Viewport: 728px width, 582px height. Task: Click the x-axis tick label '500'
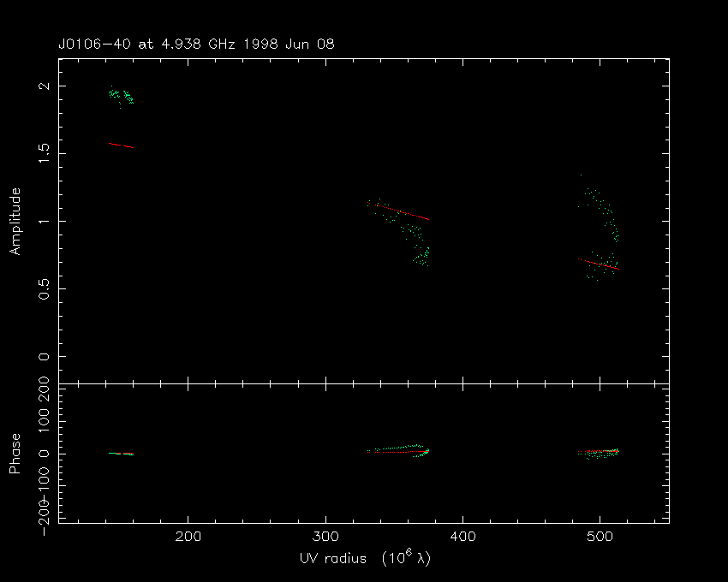pos(600,537)
